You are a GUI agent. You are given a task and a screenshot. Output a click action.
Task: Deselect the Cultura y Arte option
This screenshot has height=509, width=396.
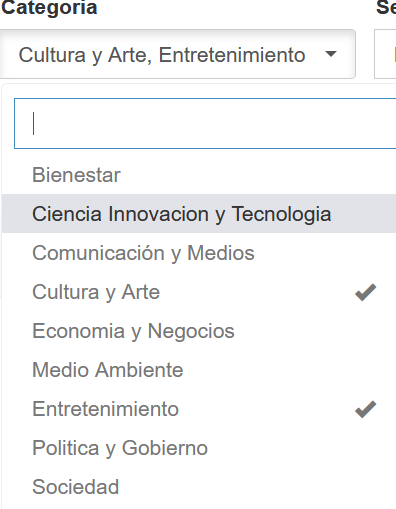199,292
